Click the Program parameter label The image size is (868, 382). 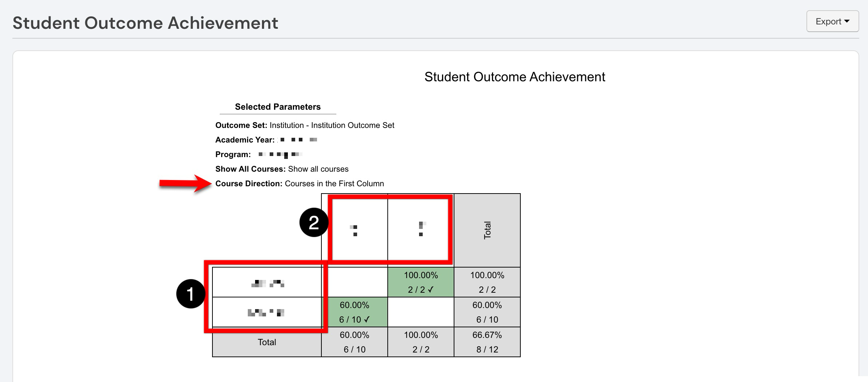coord(233,155)
